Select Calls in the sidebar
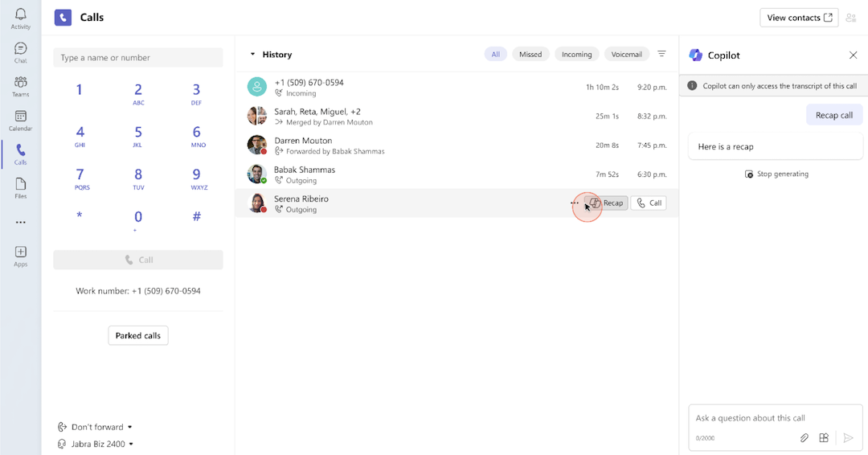 20,154
